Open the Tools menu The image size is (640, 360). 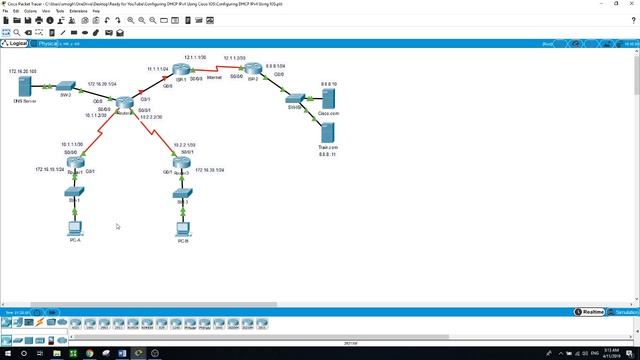[60, 11]
